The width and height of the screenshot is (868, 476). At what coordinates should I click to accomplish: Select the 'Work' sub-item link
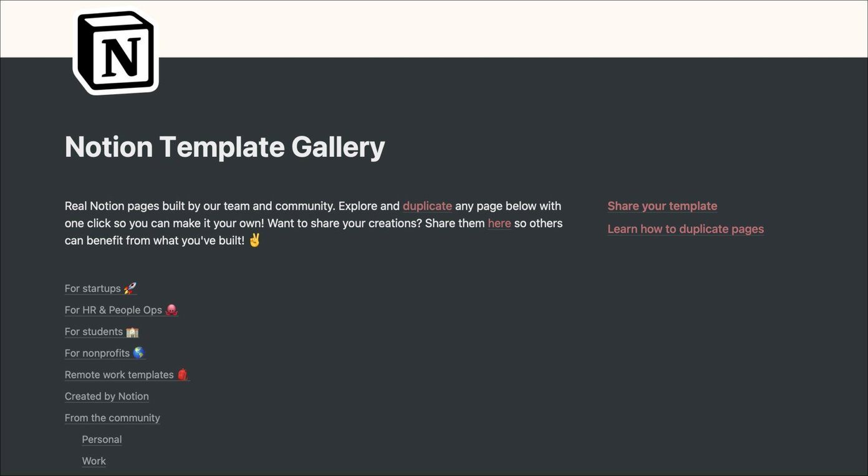[94, 462]
